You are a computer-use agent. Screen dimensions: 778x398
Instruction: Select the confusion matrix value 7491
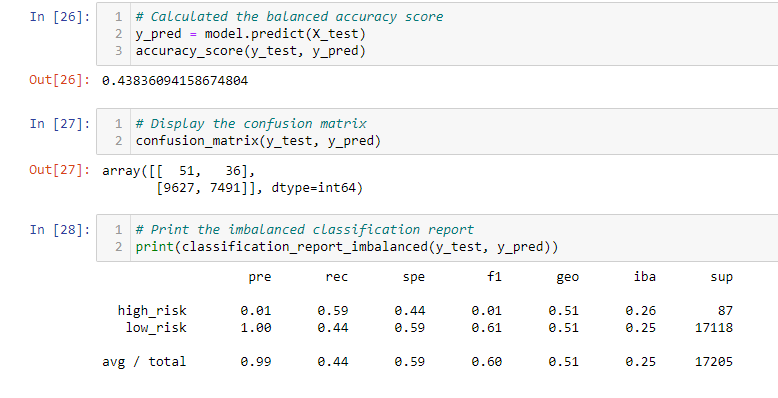pos(225,188)
